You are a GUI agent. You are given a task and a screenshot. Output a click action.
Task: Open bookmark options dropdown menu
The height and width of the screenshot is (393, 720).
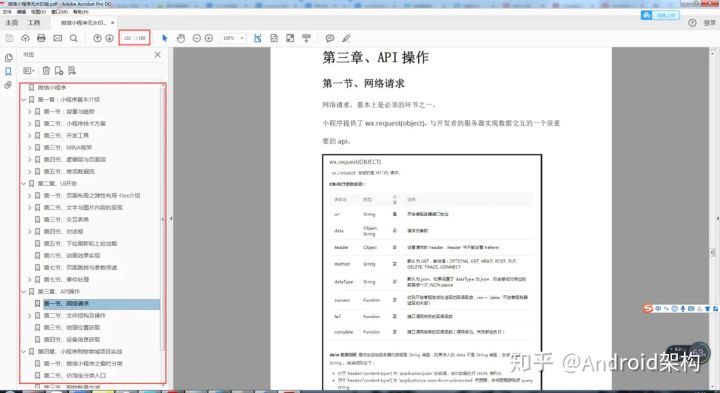(28, 70)
